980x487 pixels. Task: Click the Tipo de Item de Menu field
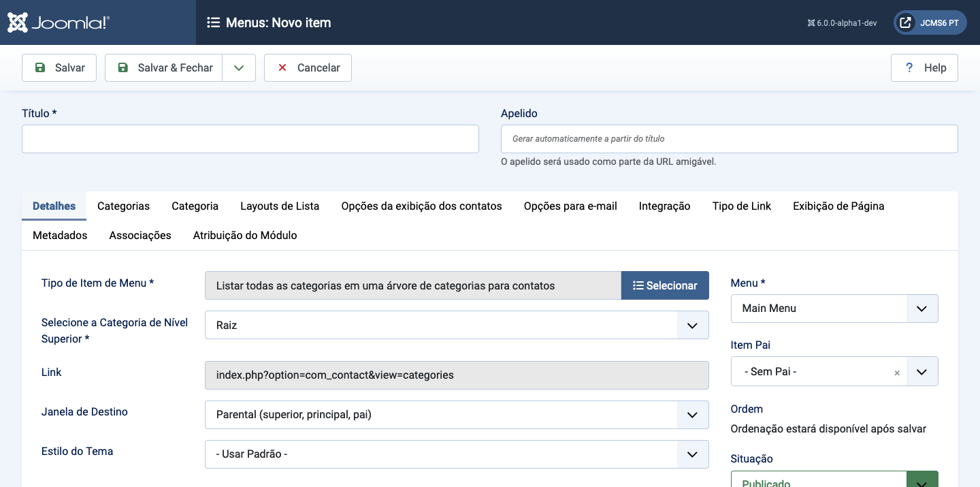pos(413,285)
